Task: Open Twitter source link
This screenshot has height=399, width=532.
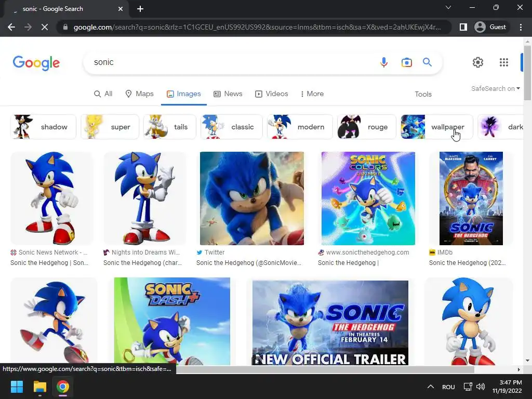Action: pyautogui.click(x=210, y=252)
